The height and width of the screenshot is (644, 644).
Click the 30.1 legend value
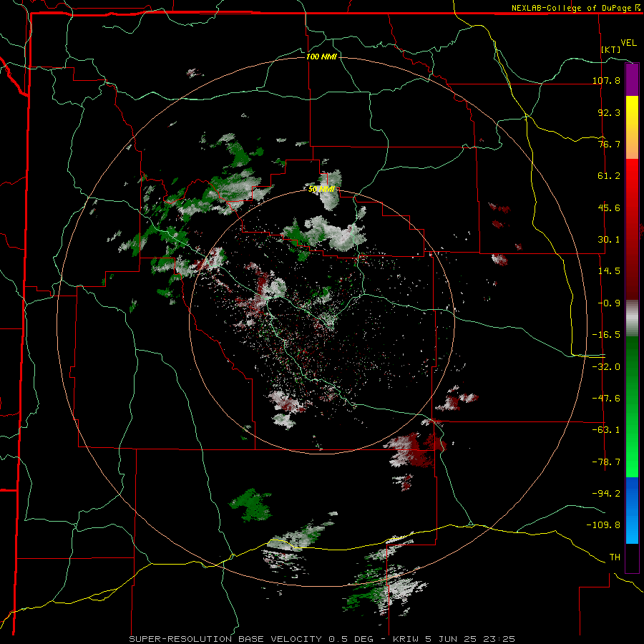[609, 240]
